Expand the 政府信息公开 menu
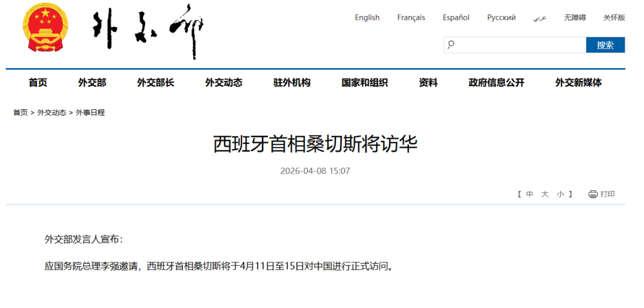The height and width of the screenshot is (308, 644). click(x=497, y=82)
